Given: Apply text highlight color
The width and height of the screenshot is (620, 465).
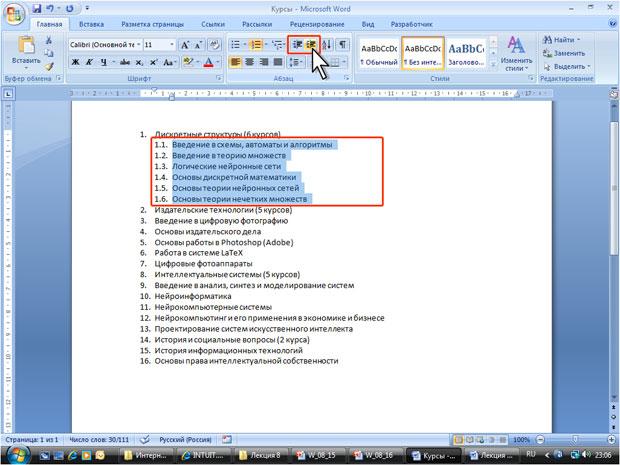Looking at the screenshot, I should tap(189, 62).
